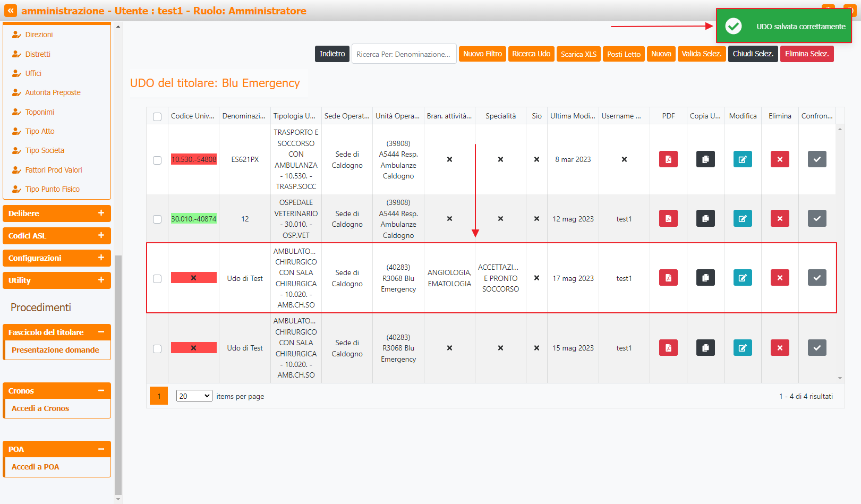
Task: Sort by the Ultima Modi... column header
Action: [x=573, y=116]
